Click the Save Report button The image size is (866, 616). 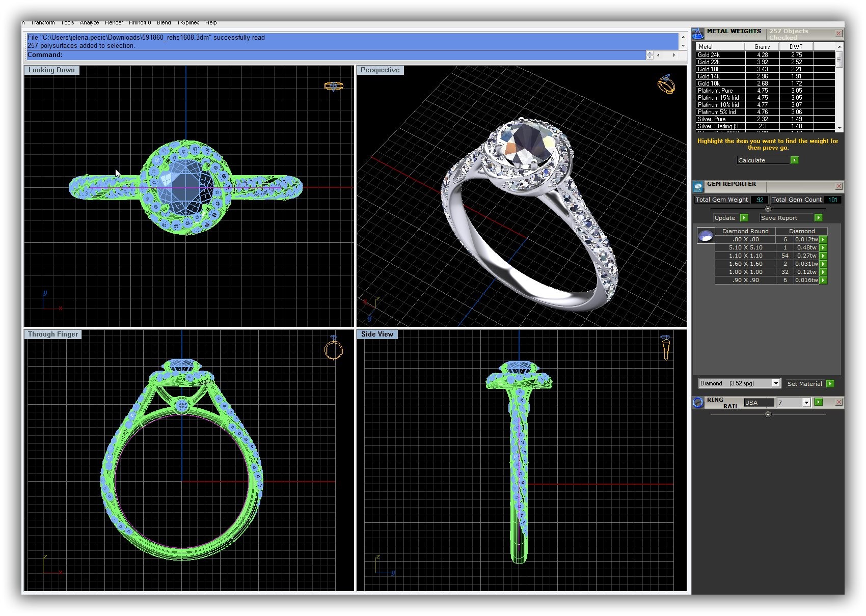(779, 218)
